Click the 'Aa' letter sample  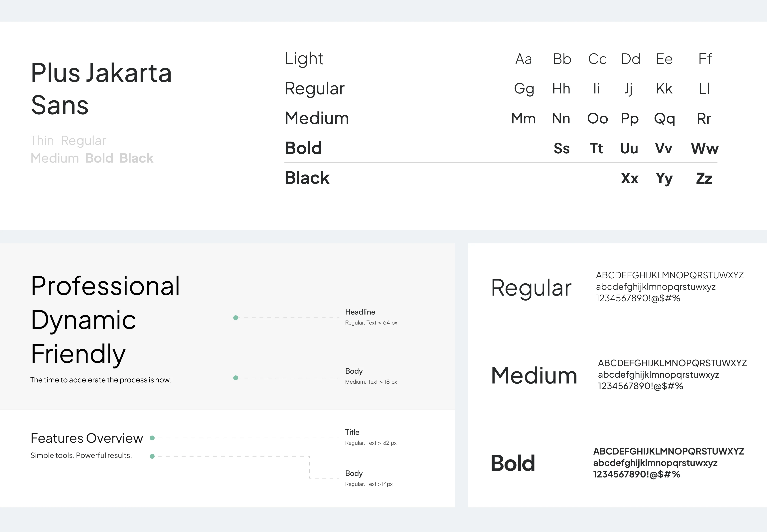click(x=523, y=59)
